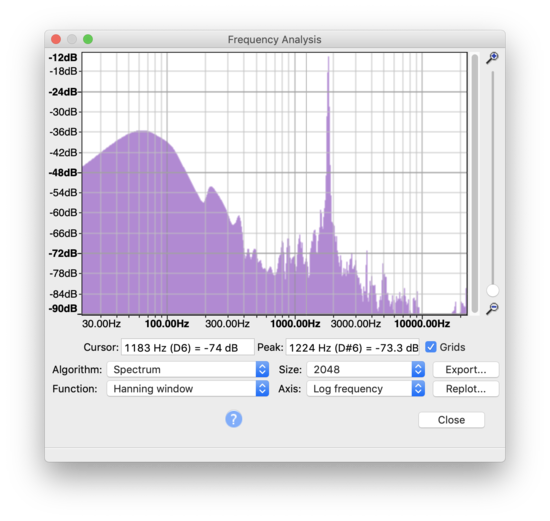Open help with the question mark icon
The width and height of the screenshot is (550, 521).
click(234, 419)
